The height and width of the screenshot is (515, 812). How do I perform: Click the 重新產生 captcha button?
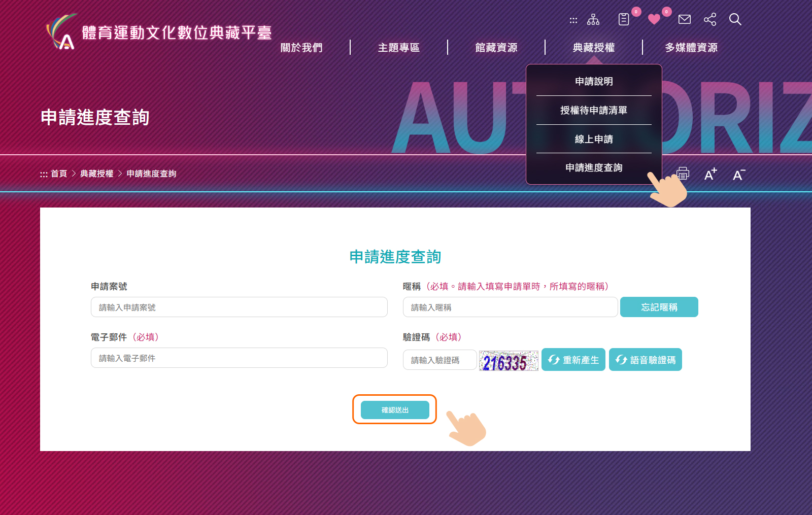coord(573,360)
